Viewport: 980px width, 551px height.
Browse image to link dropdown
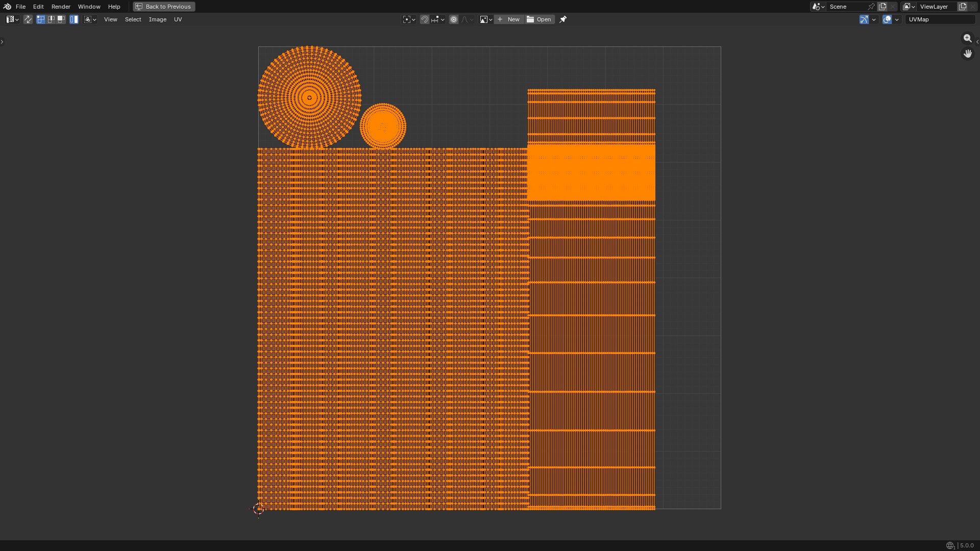point(485,19)
